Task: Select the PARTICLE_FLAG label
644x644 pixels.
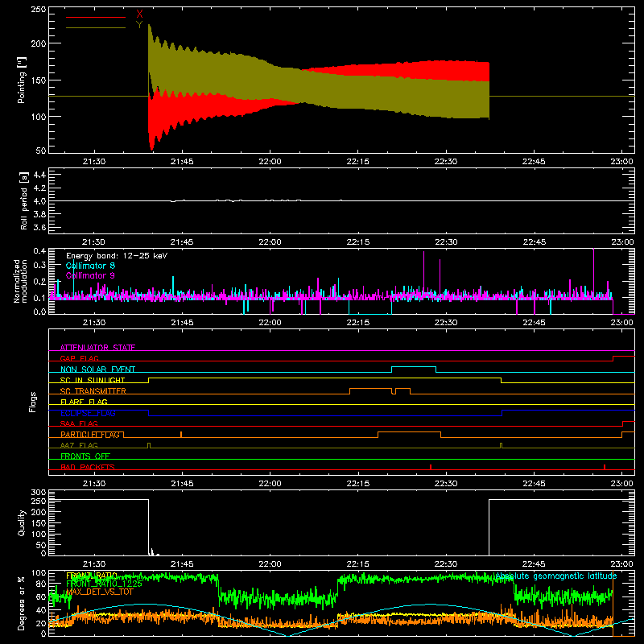Action: [x=90, y=434]
